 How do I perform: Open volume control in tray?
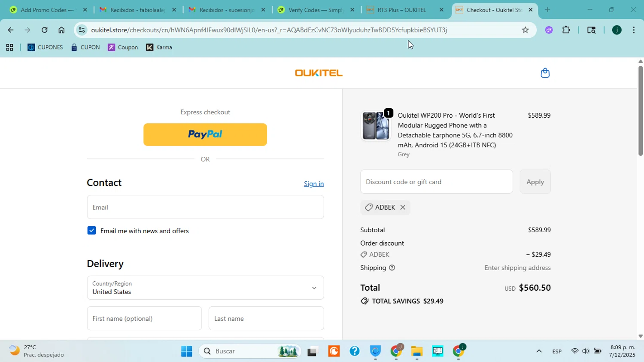point(586,351)
